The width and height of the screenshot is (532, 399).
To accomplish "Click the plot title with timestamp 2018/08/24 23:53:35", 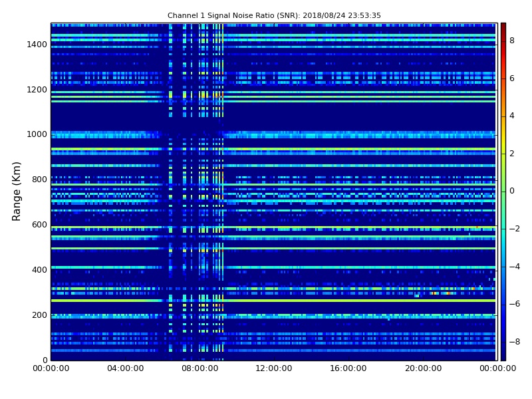I will (x=274, y=15).
